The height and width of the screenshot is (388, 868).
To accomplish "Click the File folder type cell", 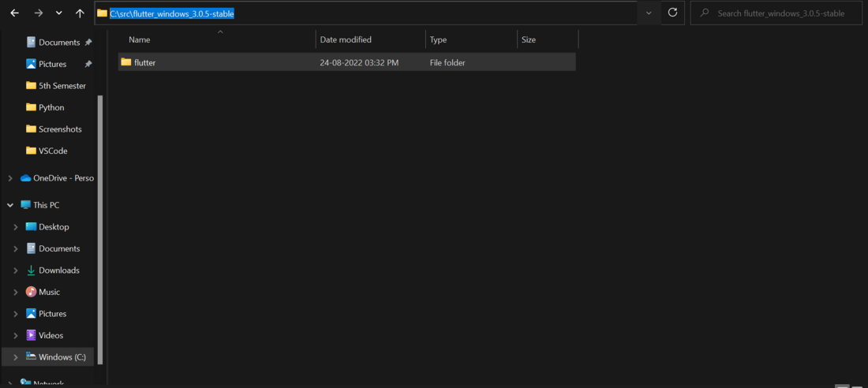I will click(447, 63).
